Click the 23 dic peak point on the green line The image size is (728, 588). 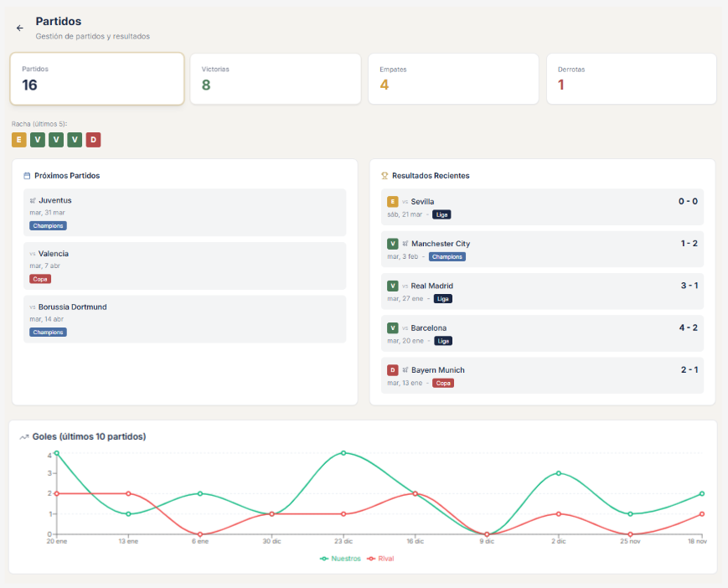343,453
